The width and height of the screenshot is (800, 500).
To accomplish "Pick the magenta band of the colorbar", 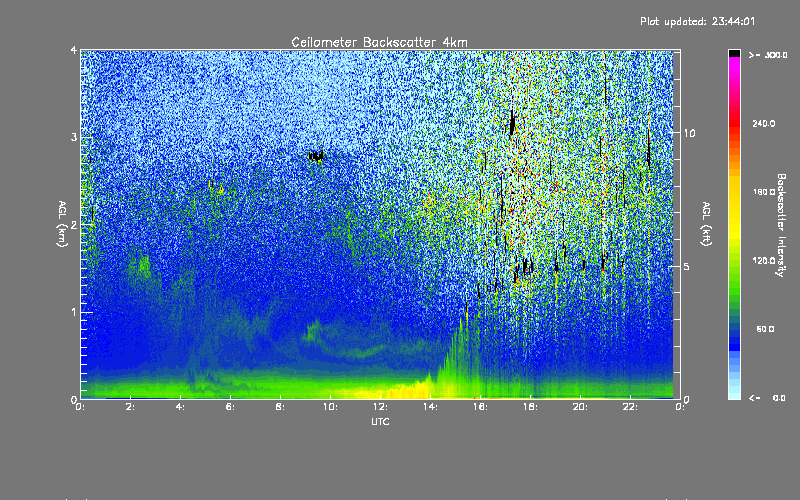I will pos(734,66).
